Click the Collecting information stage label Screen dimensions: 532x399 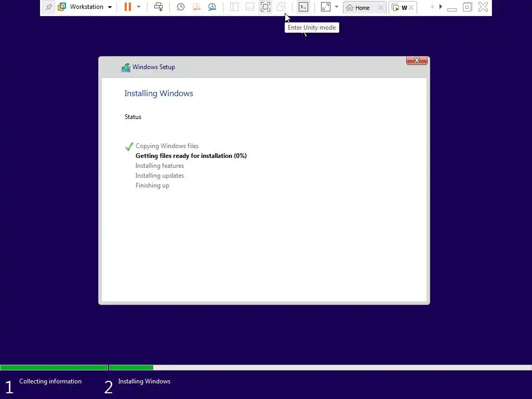(x=50, y=381)
